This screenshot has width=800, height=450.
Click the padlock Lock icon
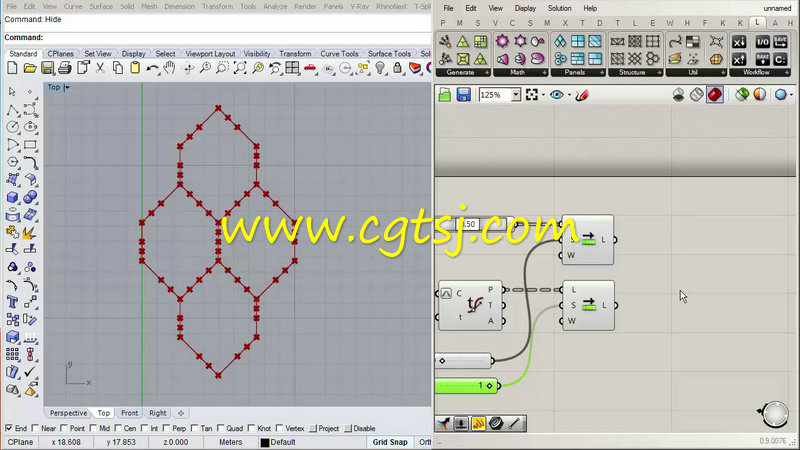[397, 68]
